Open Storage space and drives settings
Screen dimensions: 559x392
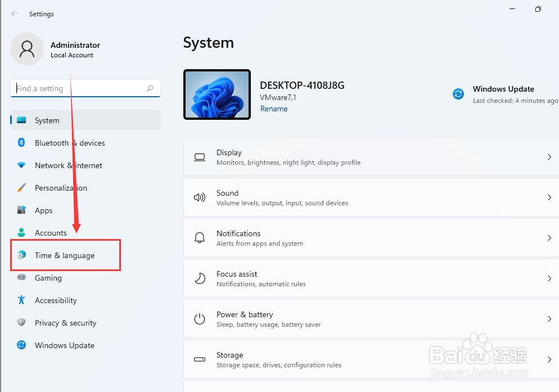pyautogui.click(x=371, y=359)
